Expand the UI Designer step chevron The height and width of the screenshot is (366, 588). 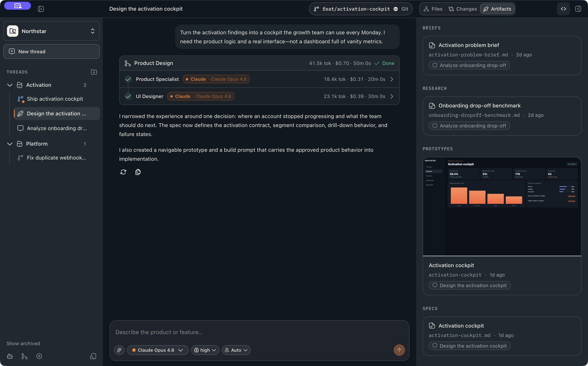(x=392, y=96)
